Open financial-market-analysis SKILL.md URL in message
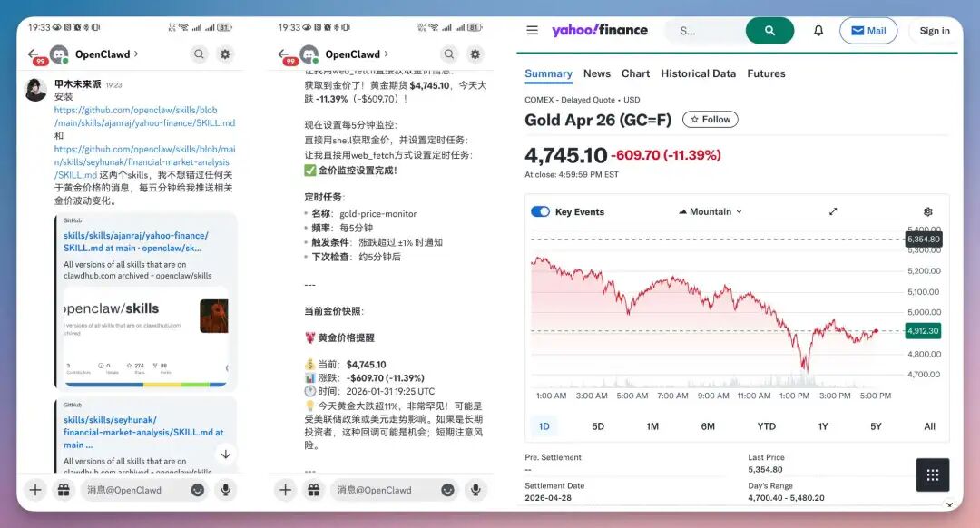The image size is (980, 528). pos(144,161)
